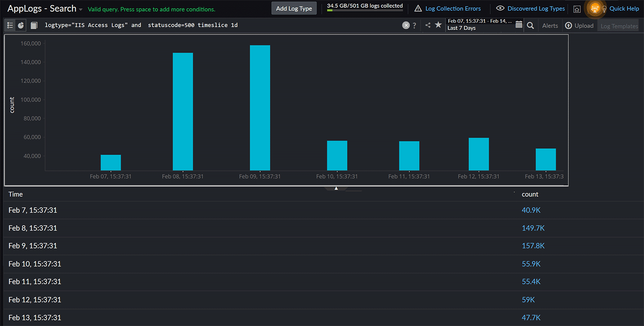This screenshot has width=644, height=326.
Task: Save search using the star icon
Action: [438, 25]
